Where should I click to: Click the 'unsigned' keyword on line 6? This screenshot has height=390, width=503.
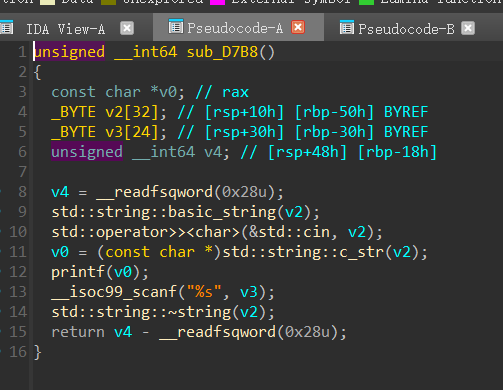click(x=87, y=152)
